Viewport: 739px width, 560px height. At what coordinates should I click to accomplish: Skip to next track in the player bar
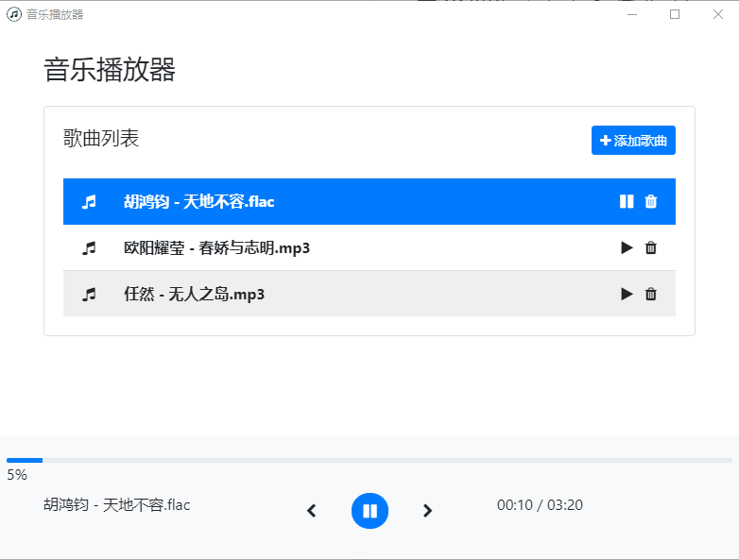coord(427,511)
